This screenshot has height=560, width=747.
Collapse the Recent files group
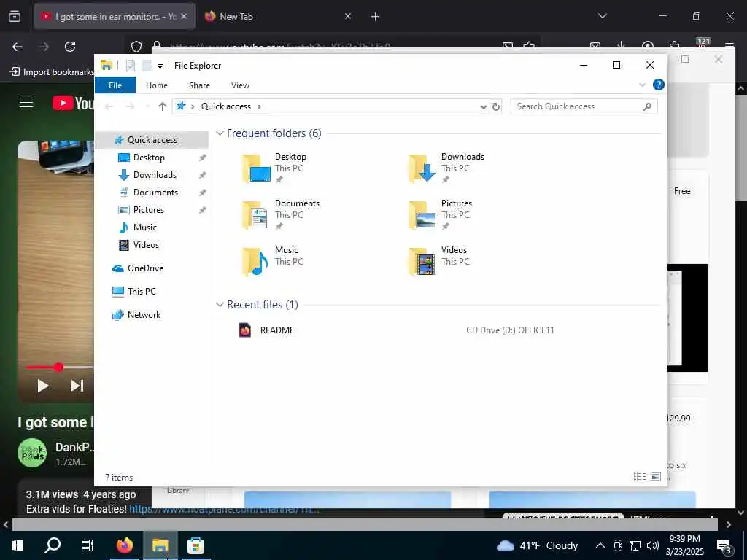coord(220,304)
